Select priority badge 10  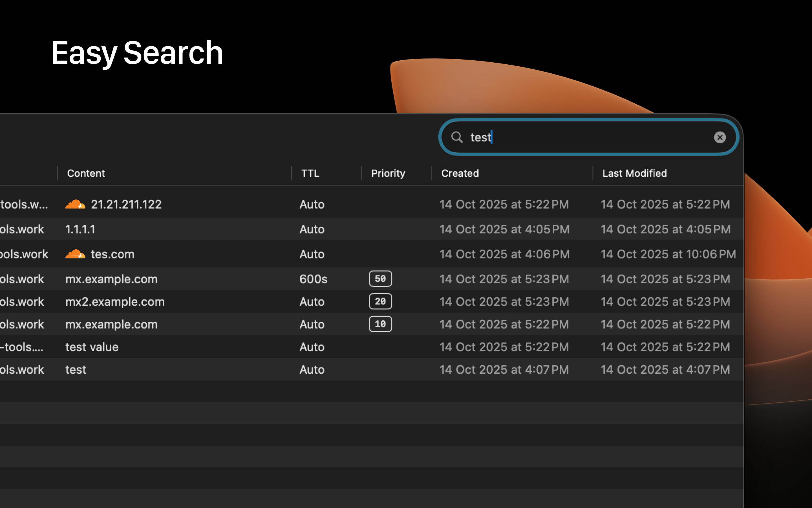click(381, 324)
